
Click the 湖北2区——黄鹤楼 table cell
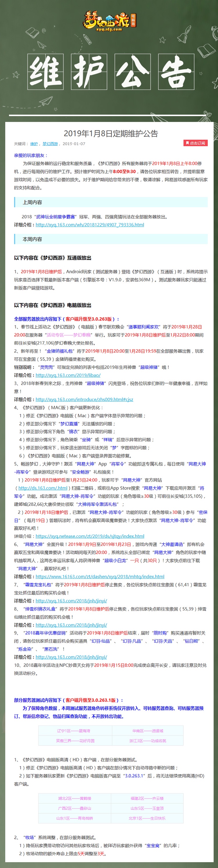75,798
